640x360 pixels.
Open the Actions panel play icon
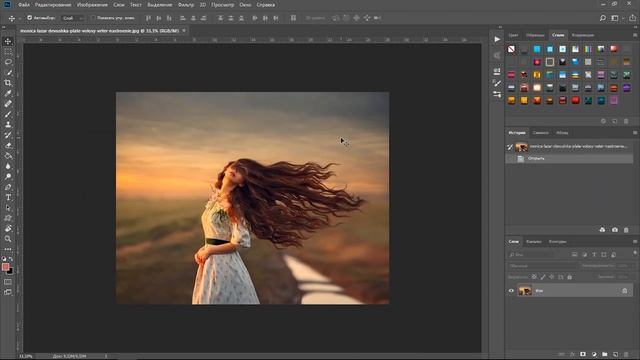[x=497, y=39]
